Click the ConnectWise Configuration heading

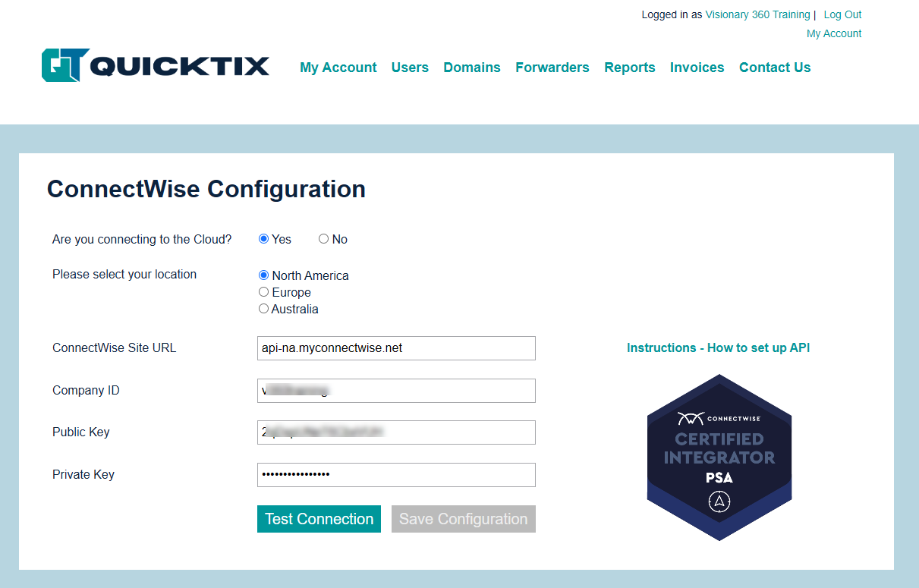pyautogui.click(x=206, y=189)
